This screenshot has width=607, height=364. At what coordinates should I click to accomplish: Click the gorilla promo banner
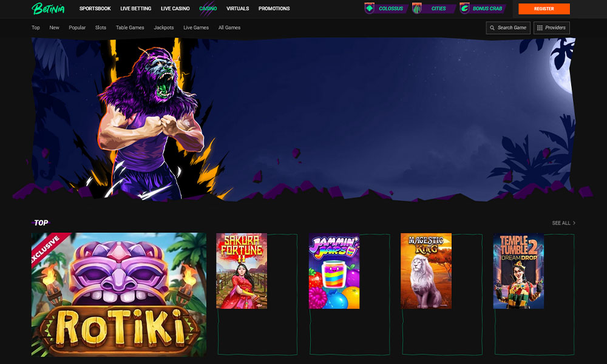(x=303, y=119)
